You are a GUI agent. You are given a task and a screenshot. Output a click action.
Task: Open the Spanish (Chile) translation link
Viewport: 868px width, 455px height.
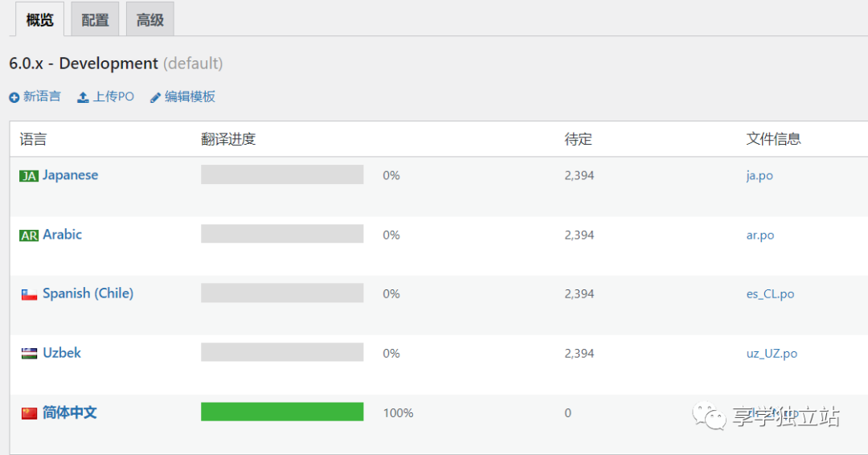coord(88,293)
